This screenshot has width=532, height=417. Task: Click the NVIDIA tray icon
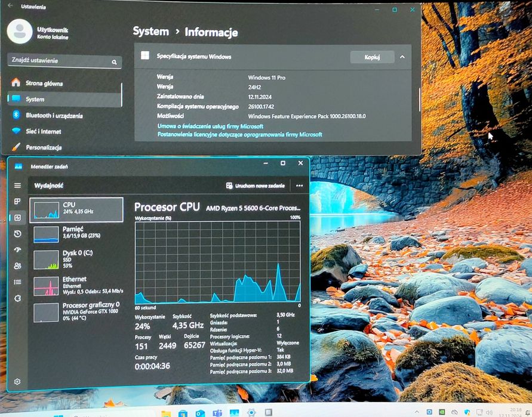click(x=442, y=412)
